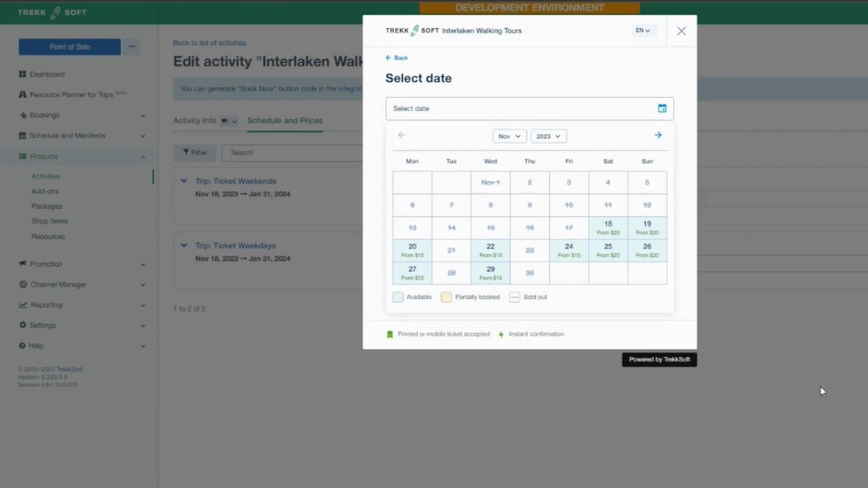Screen dimensions: 868x488
Task: Expand the EN language dropdown
Action: click(x=641, y=30)
